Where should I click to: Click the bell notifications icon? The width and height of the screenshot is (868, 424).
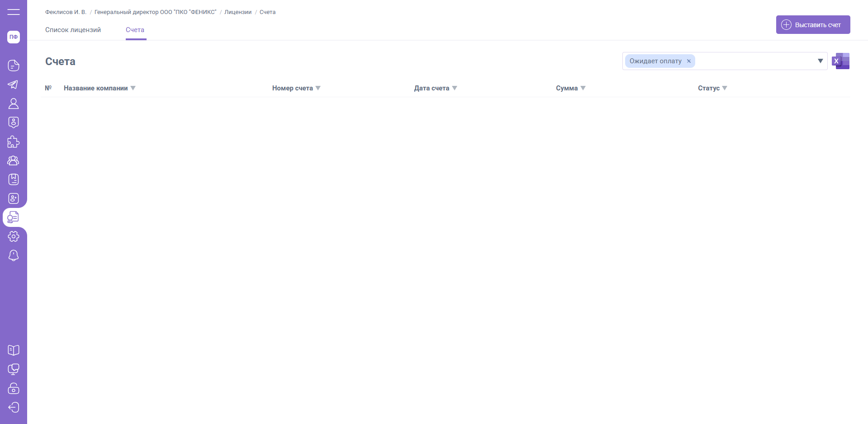tap(14, 255)
